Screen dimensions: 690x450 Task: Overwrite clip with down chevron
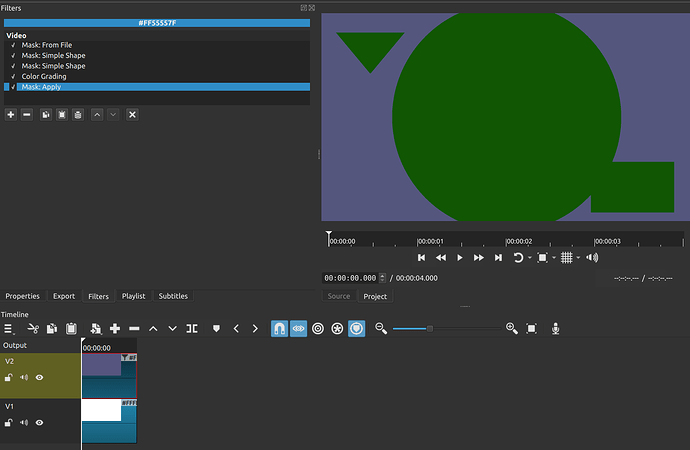pos(172,329)
